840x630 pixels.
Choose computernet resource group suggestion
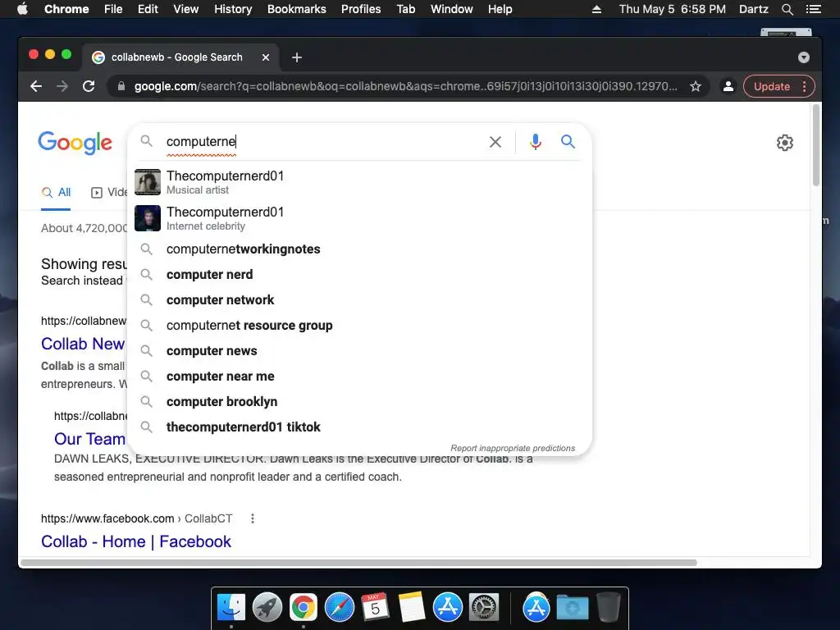[x=360, y=325]
